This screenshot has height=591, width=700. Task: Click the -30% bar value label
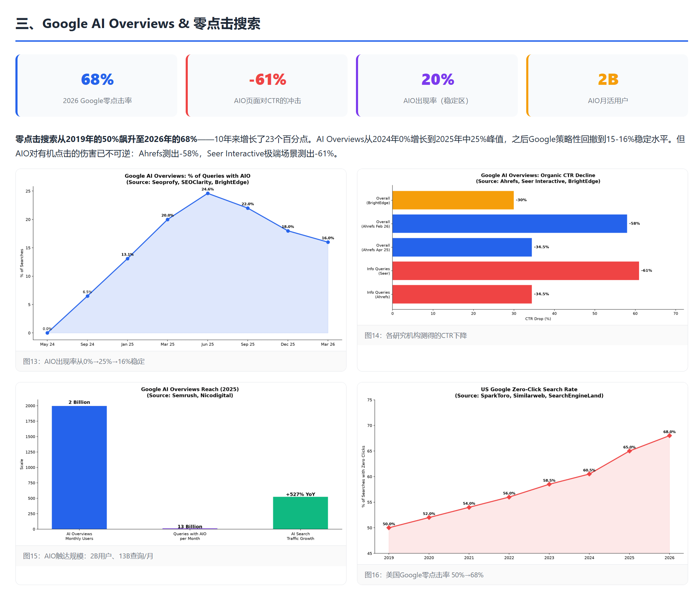coord(521,200)
